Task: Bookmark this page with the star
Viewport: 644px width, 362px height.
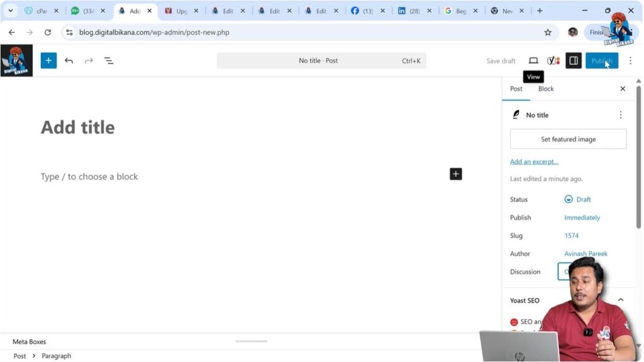Action: [x=548, y=32]
